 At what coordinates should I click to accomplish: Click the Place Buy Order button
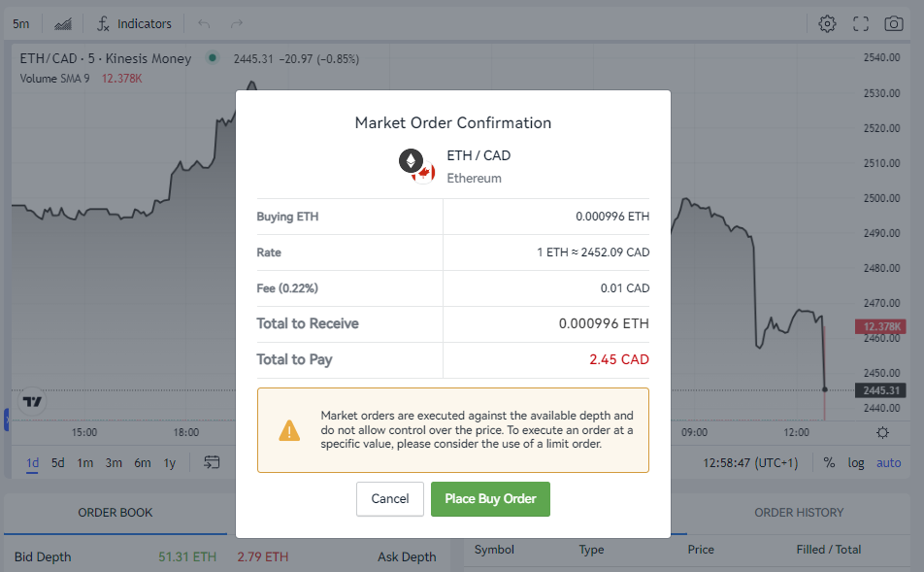(490, 499)
